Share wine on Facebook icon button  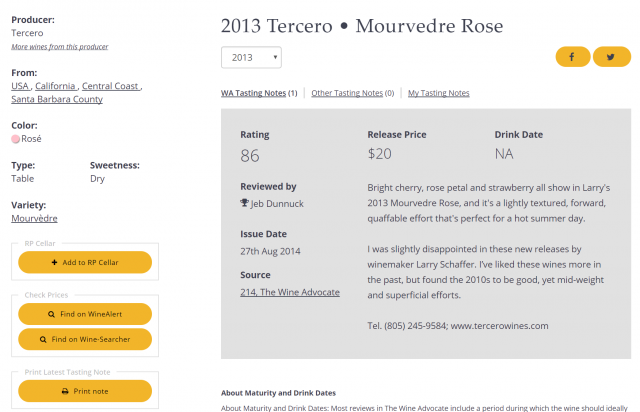coord(572,57)
